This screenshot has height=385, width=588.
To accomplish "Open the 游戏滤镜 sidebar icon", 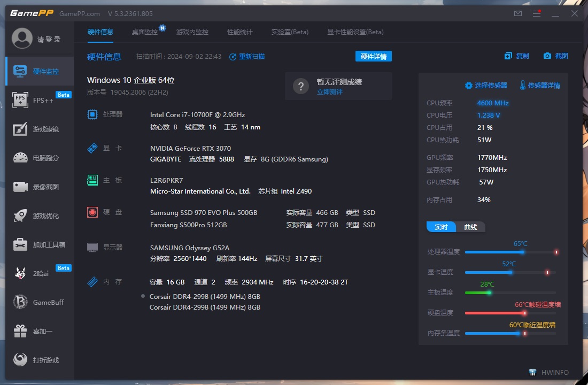I will pos(20,129).
